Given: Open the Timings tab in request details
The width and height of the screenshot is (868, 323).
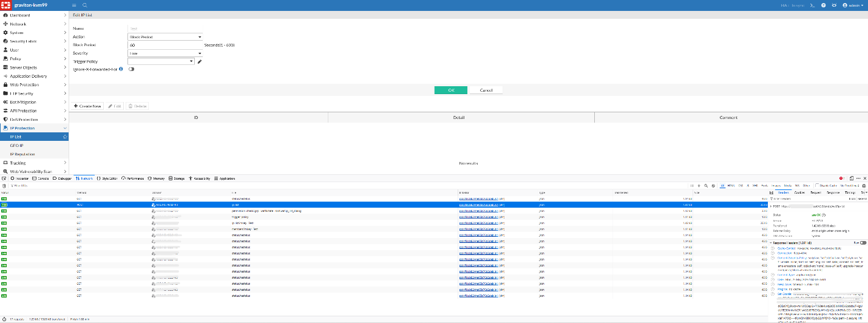Looking at the screenshot, I should point(850,192).
